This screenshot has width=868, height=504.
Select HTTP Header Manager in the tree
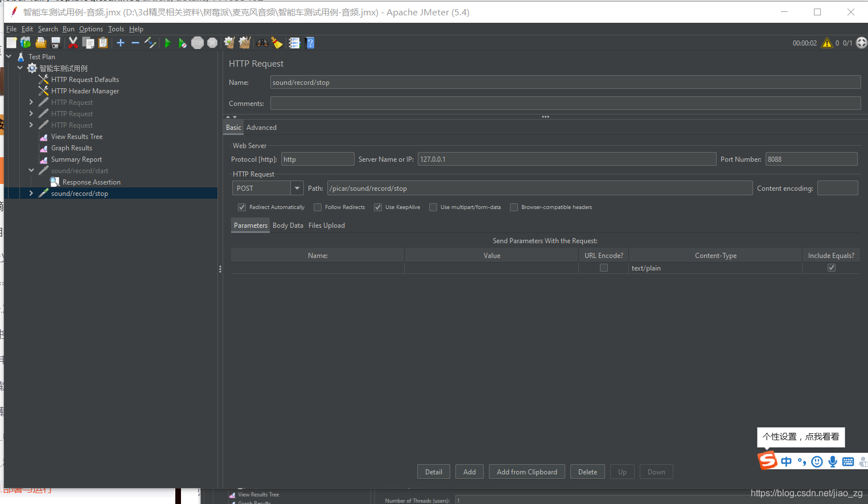click(x=85, y=91)
